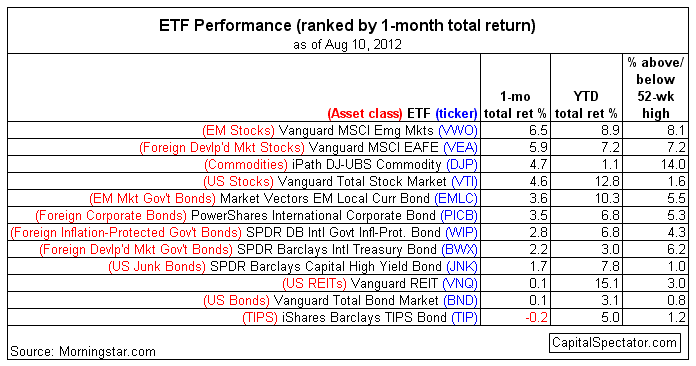Select the CapitalSpectator.com box
The height and width of the screenshot is (366, 696).
(x=614, y=343)
